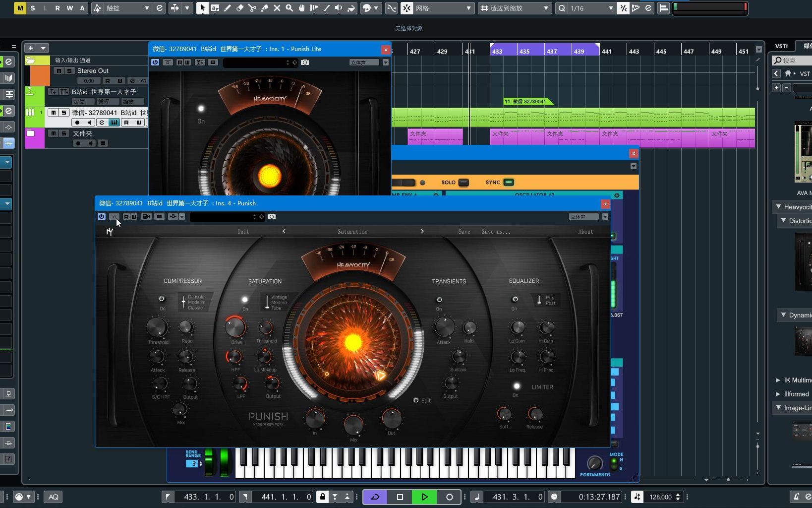
Task: Click the Saturation preset name in Punish
Action: (352, 232)
